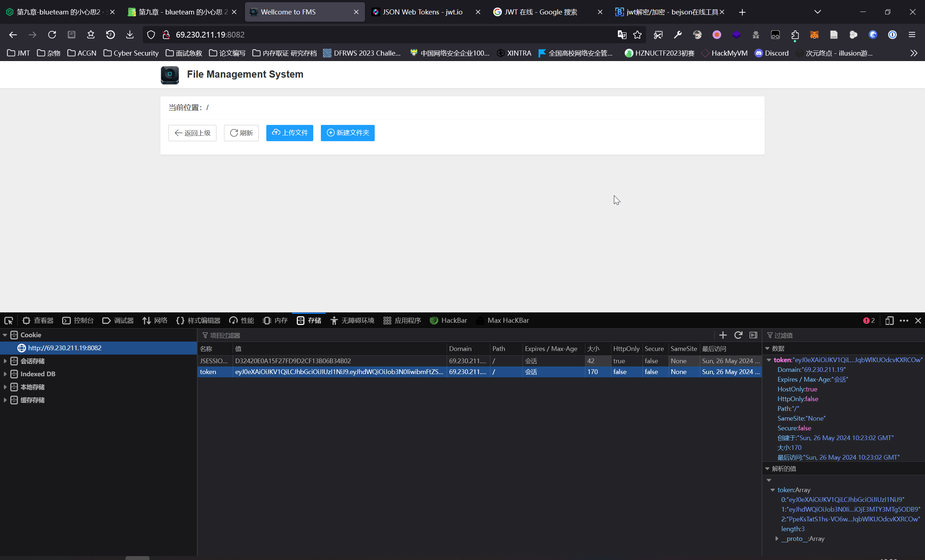The image size is (925, 560).
Task: Switch to the 调试器 debugger tab
Action: 118,321
